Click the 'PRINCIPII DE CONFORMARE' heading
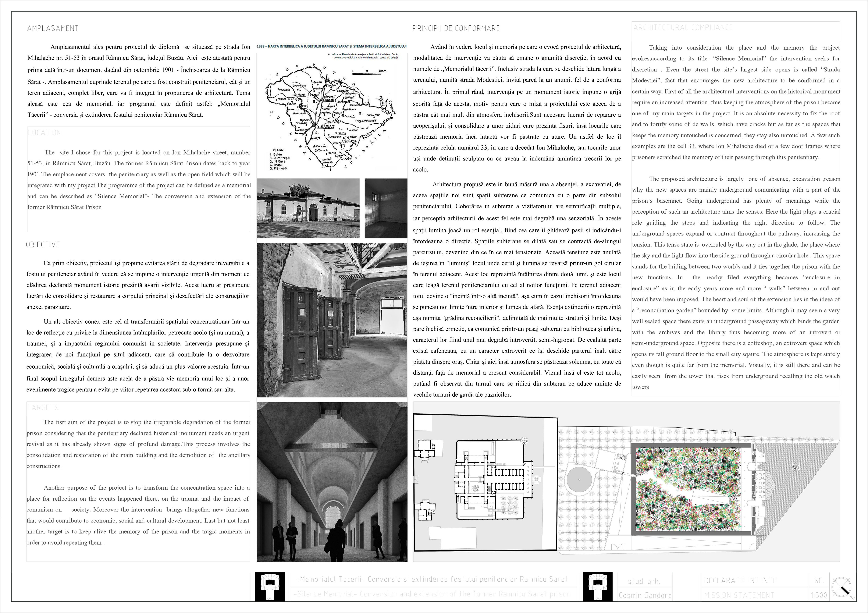 456,28
